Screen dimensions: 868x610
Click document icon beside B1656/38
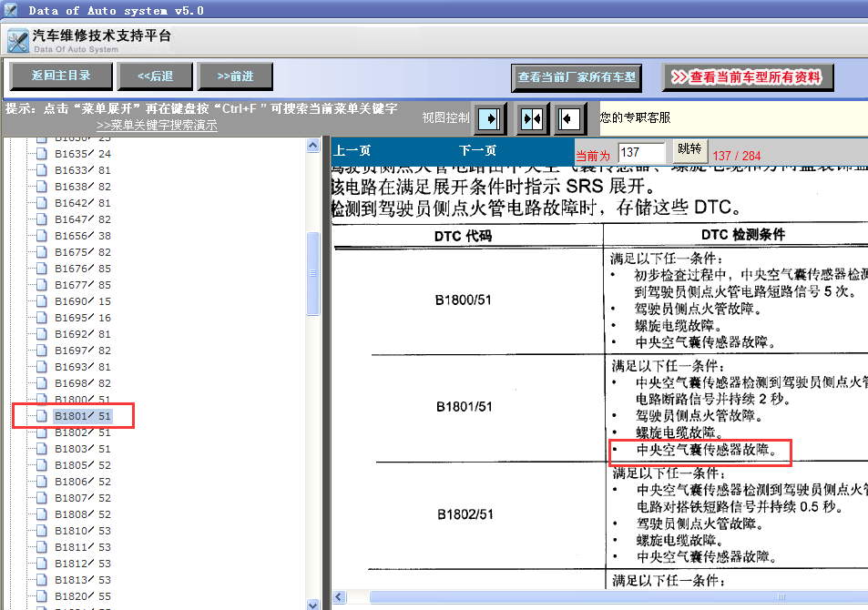(x=42, y=236)
